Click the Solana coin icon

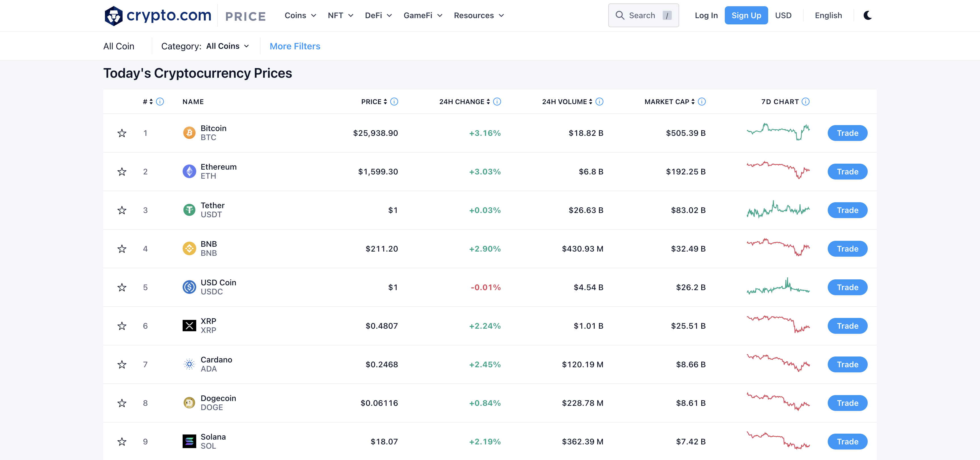(x=189, y=441)
